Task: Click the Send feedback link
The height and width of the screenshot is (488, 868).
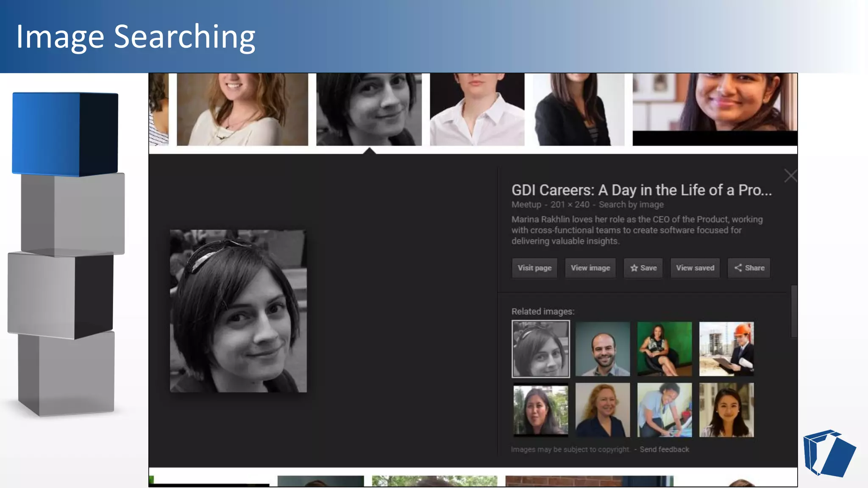Action: 664,449
